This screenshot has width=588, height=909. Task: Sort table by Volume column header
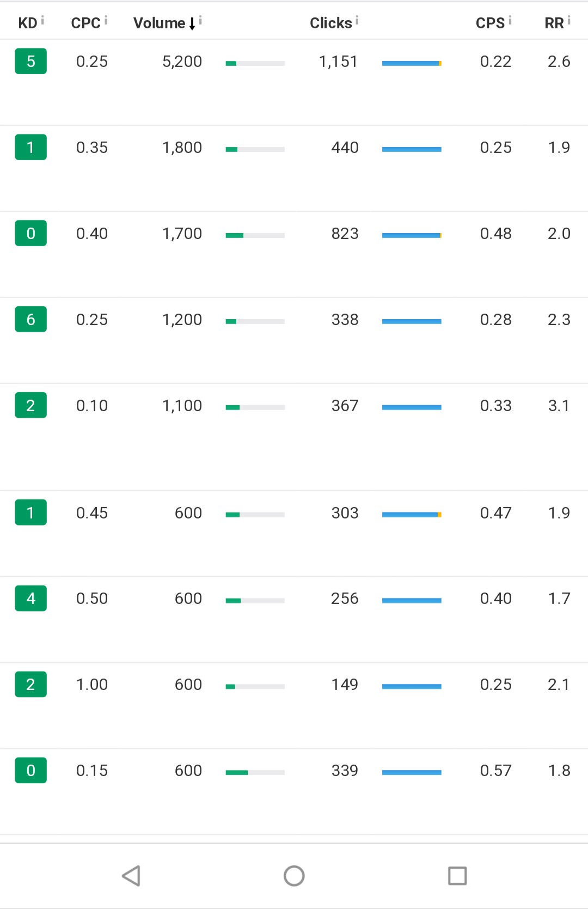click(160, 23)
